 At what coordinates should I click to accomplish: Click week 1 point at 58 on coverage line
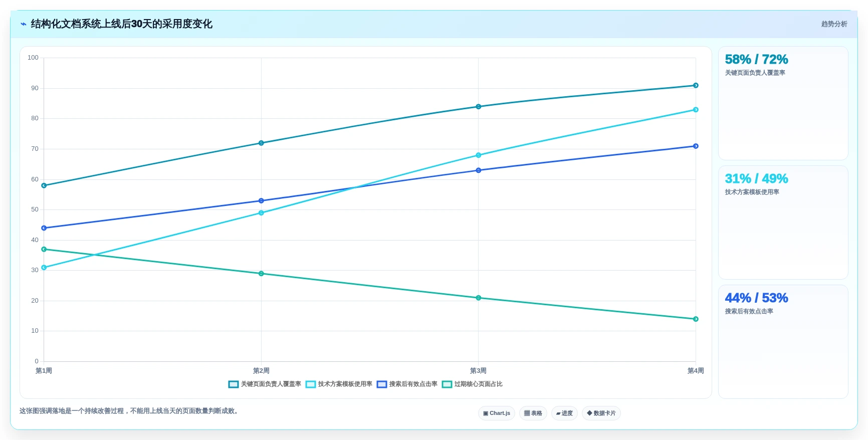[44, 185]
